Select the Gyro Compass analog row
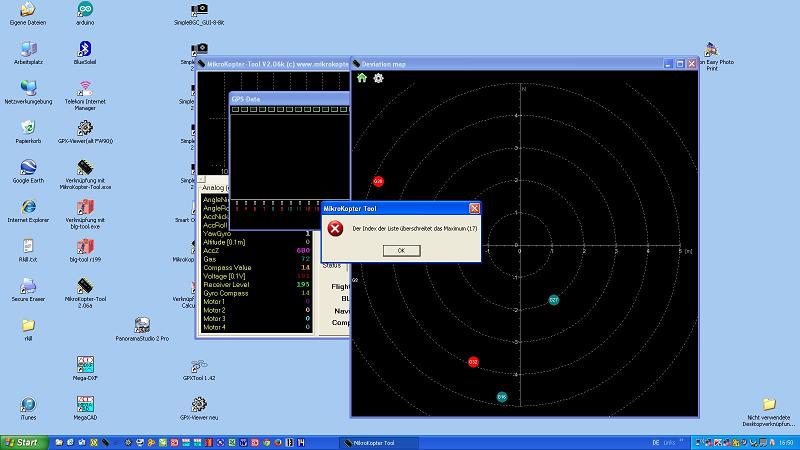Viewport: 800px width, 450px height. [x=257, y=293]
